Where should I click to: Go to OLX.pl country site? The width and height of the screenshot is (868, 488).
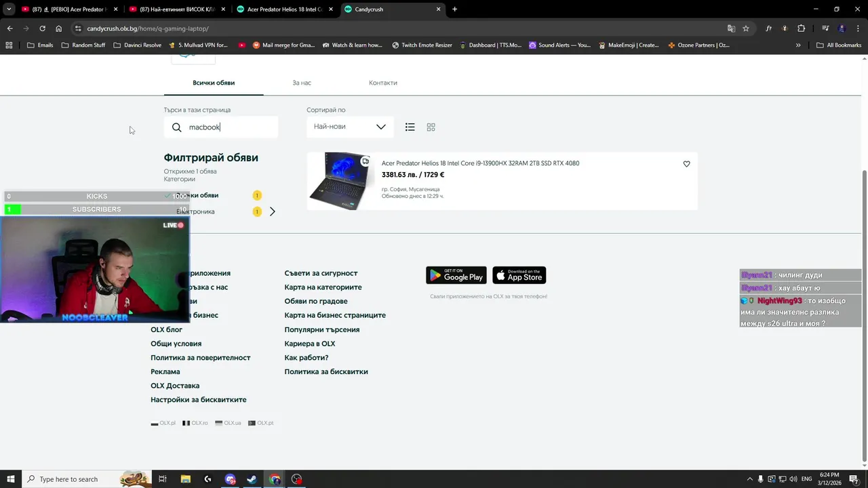click(163, 423)
